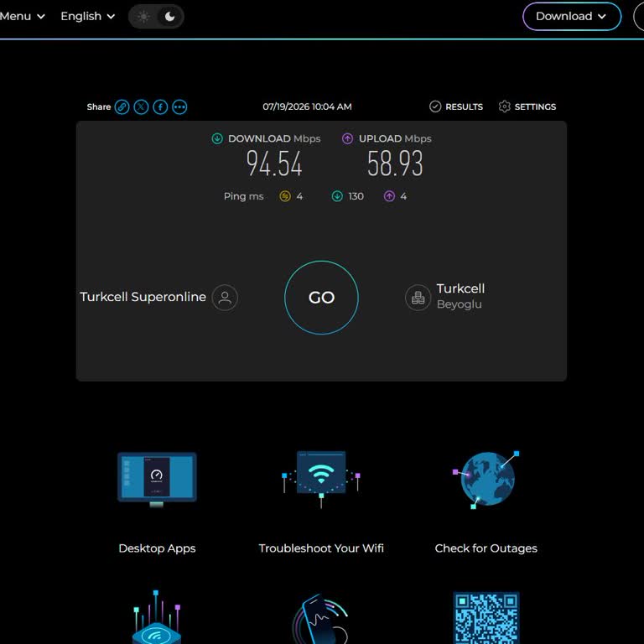The width and height of the screenshot is (644, 644).
Task: Click the RESULTS checkmark icon
Action: tap(435, 106)
